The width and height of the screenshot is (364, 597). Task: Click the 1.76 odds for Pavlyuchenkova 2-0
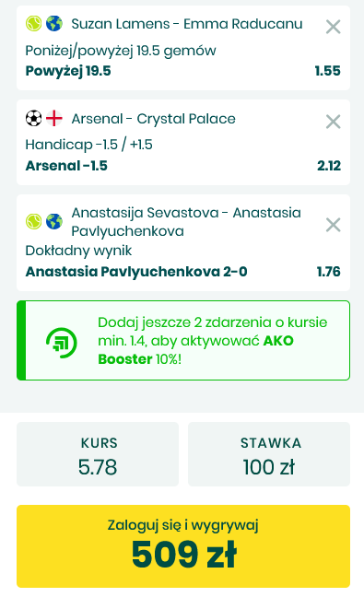pos(329,272)
